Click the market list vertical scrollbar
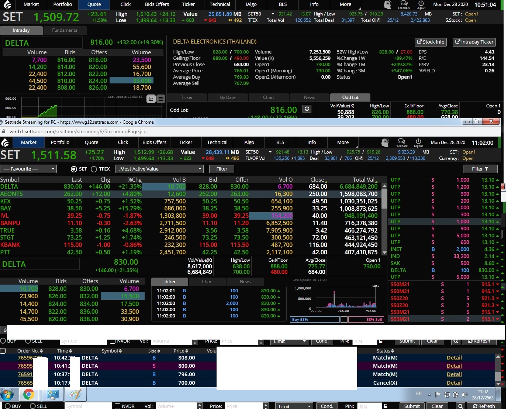 point(384,219)
